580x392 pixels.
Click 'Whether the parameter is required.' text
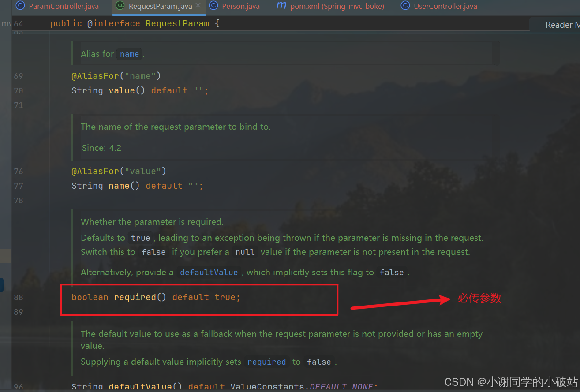click(152, 222)
